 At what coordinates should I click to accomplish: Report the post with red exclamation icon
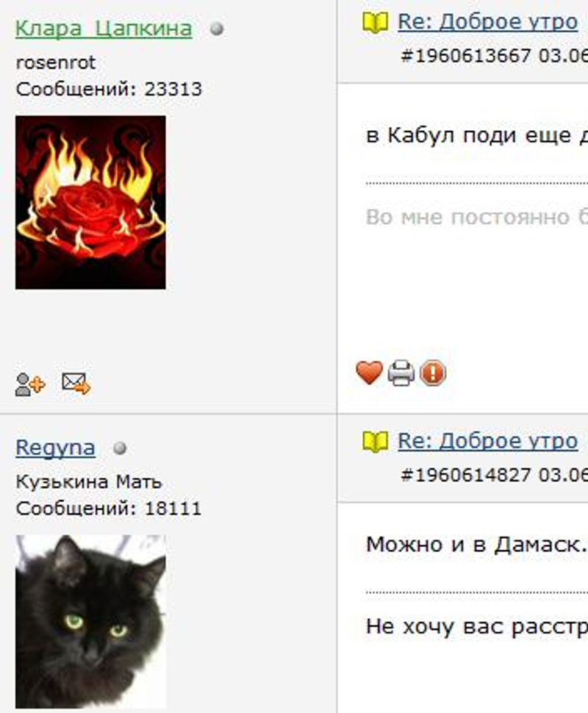pyautogui.click(x=432, y=373)
